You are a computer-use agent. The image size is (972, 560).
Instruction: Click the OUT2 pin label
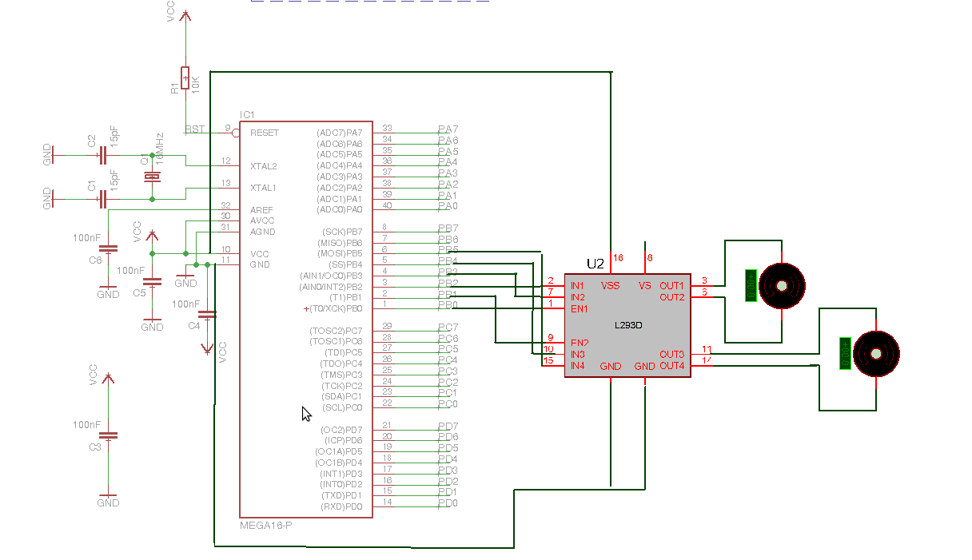[672, 297]
